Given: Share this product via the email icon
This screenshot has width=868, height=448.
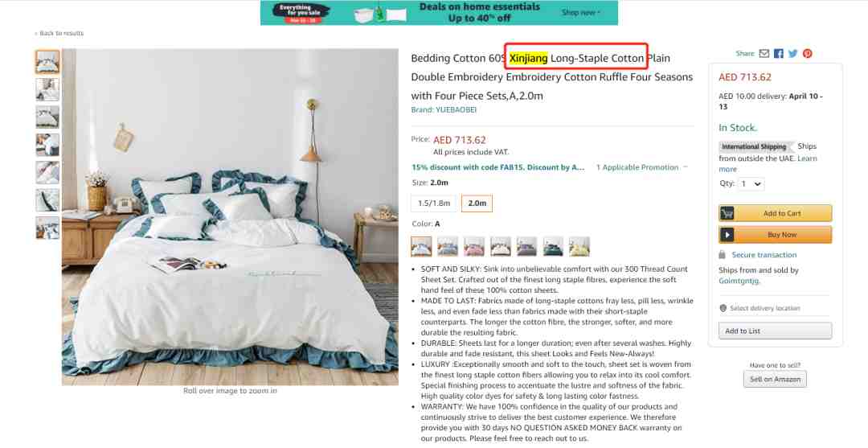Looking at the screenshot, I should [x=764, y=54].
